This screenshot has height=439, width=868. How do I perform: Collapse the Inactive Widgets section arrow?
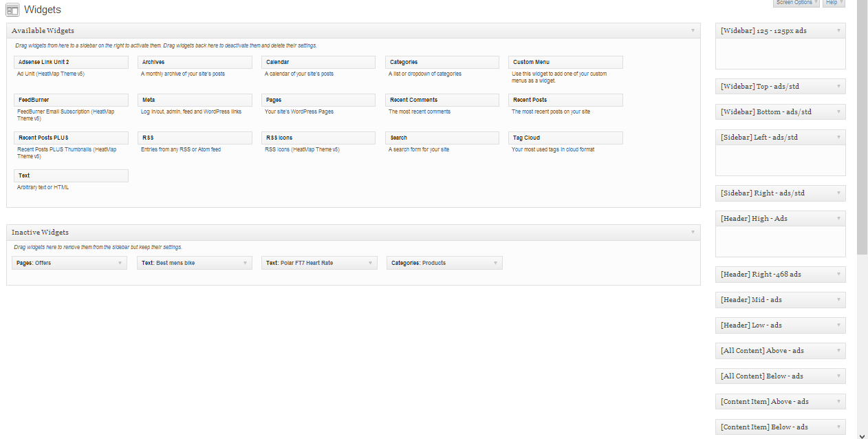[693, 233]
